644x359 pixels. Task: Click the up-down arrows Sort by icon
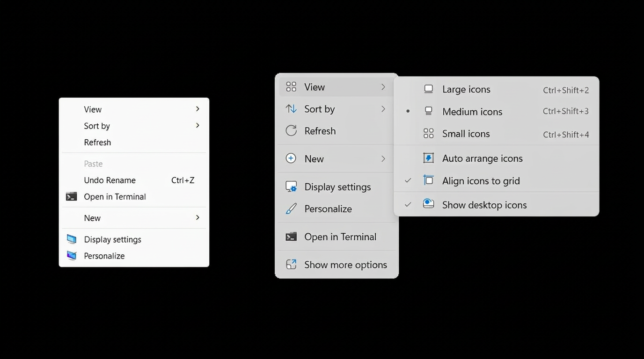click(291, 109)
